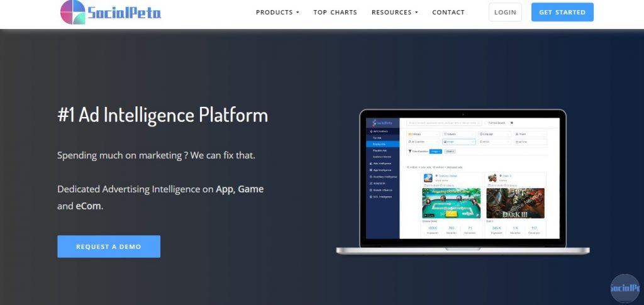Expand the RESOURCES dropdown menu
The image size is (644, 305).
tap(395, 13)
